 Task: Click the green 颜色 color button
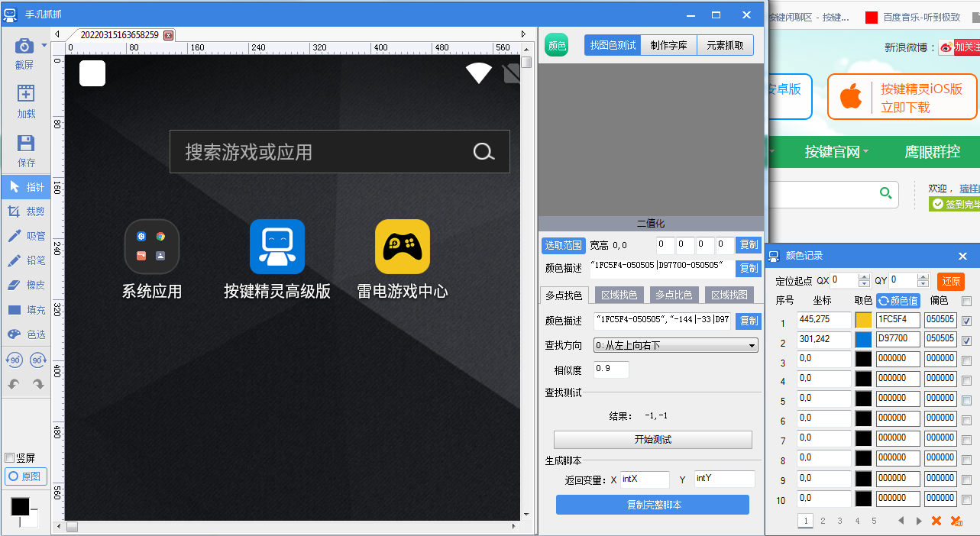[x=556, y=46]
